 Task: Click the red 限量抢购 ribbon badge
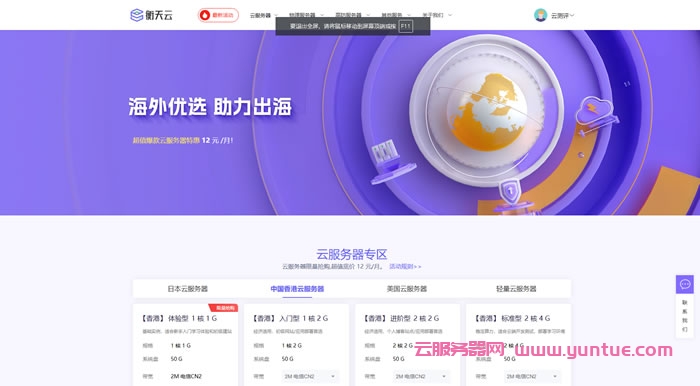pyautogui.click(x=224, y=308)
